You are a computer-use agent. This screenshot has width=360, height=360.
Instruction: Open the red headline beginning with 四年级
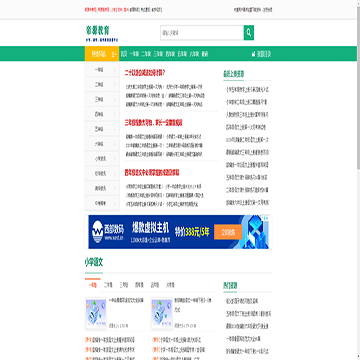click(x=152, y=173)
